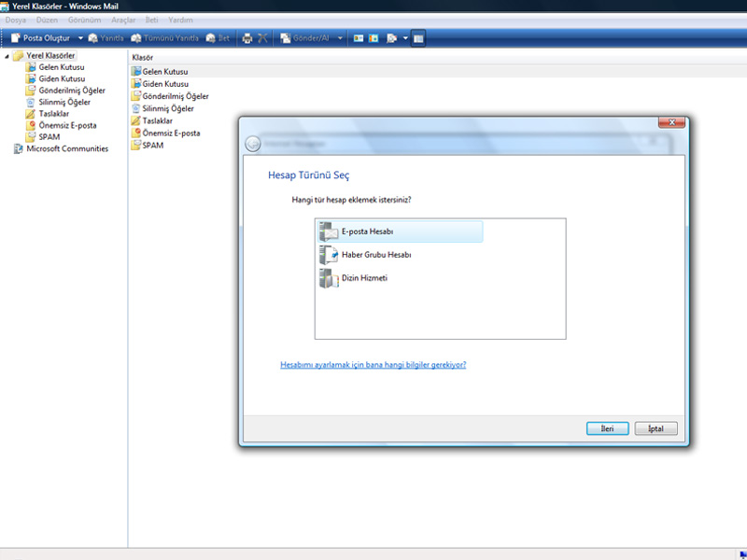Open the Gönder/Al dropdown arrow

pos(340,38)
